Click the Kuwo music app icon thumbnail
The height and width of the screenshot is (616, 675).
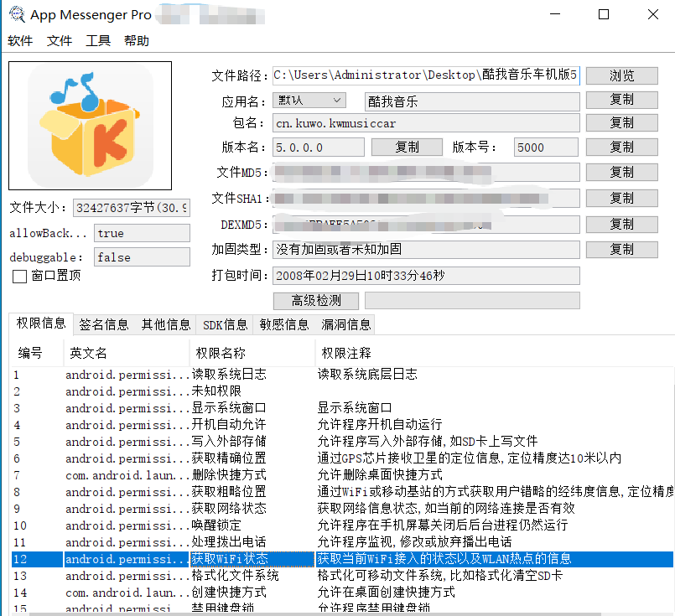coord(91,126)
